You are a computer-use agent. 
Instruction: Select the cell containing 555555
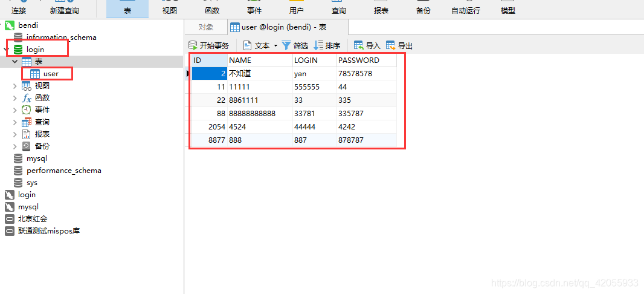coord(315,87)
